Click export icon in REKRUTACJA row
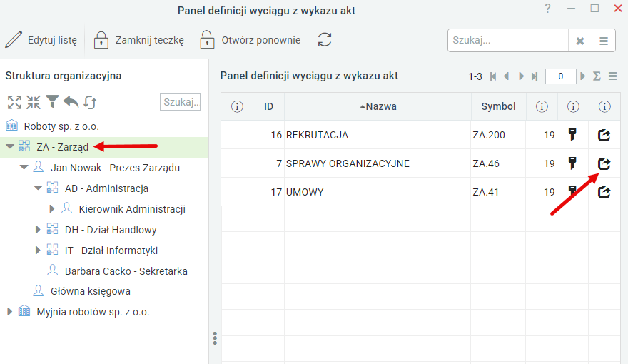 pos(604,135)
